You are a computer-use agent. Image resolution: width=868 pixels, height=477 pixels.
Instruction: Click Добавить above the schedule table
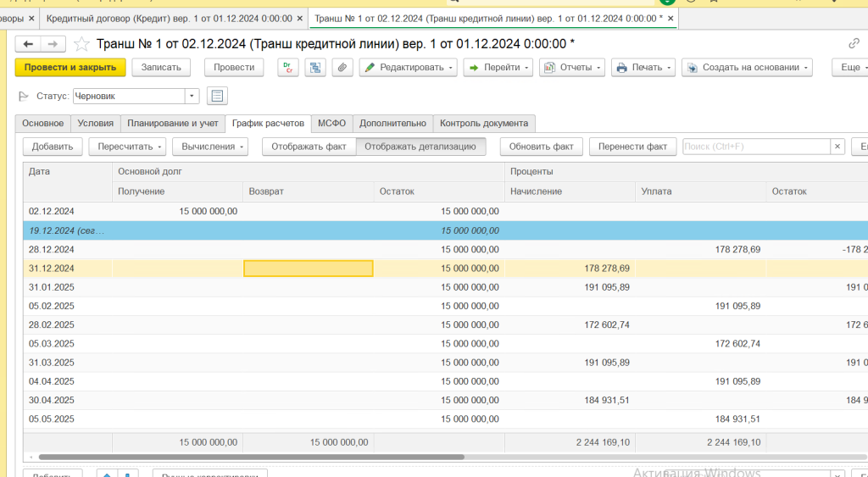point(53,147)
